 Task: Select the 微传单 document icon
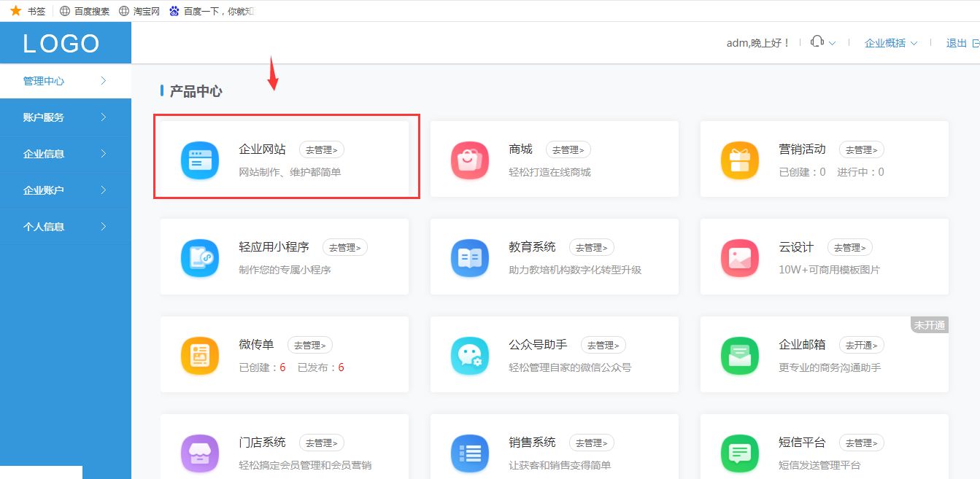click(x=200, y=355)
